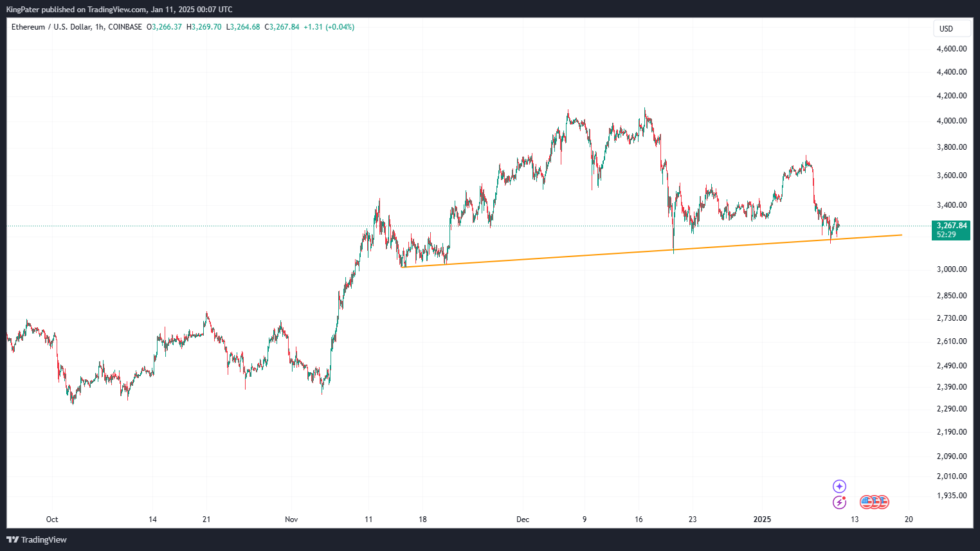This screenshot has width=980, height=551.
Task: Click the Dec label on time axis
Action: (523, 519)
